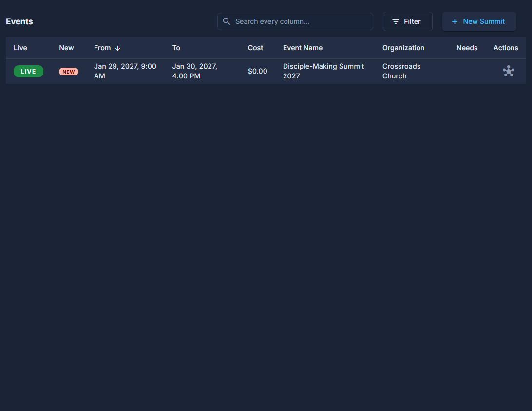Click the green LIVE badge
The width and height of the screenshot is (532, 411).
pos(28,71)
